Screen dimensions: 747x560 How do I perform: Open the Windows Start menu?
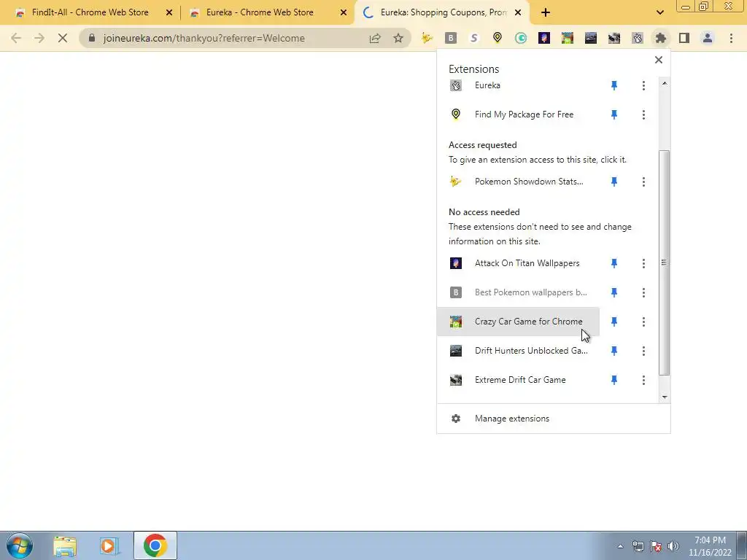click(x=20, y=545)
